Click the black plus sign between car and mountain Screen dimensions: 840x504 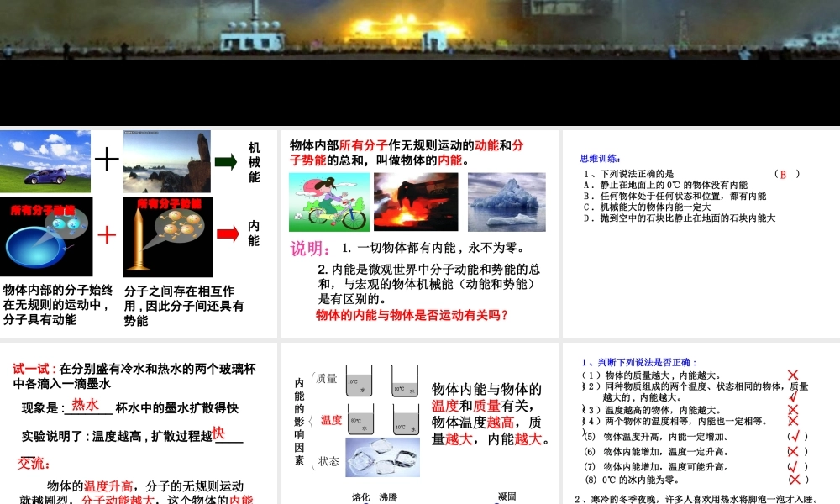tap(107, 159)
